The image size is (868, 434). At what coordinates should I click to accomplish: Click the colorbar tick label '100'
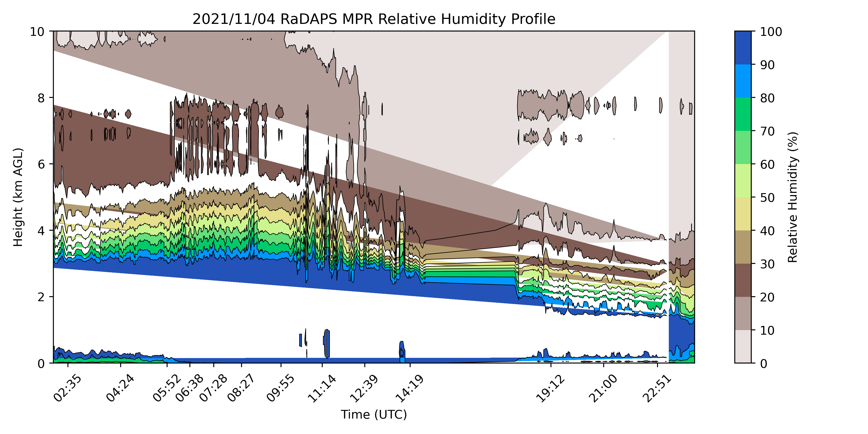tap(771, 32)
